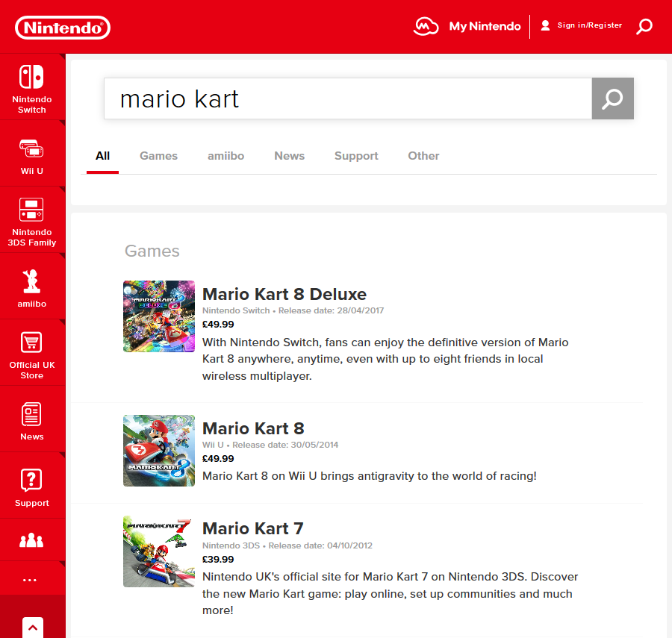The width and height of the screenshot is (672, 638).
Task: Switch to the Games results tab
Action: [x=158, y=156]
